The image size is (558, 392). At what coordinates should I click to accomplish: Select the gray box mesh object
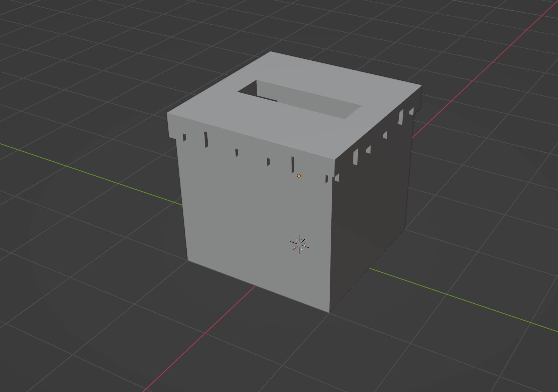coord(294,182)
